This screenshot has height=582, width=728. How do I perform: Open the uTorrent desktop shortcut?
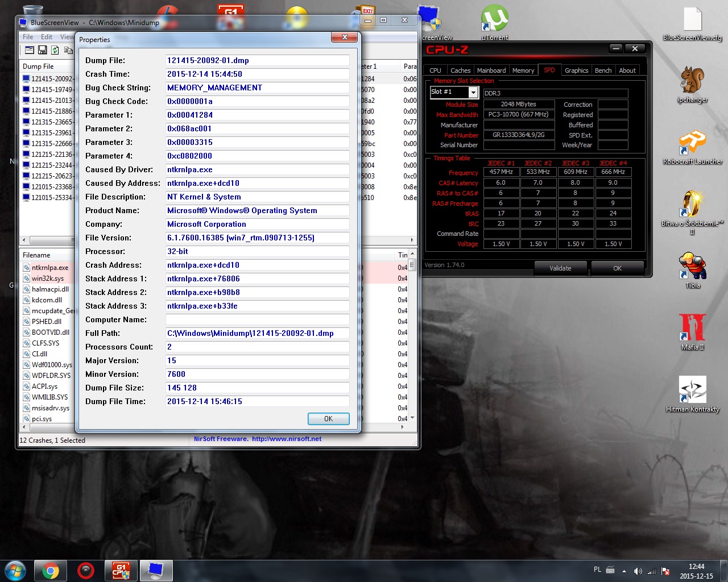click(495, 23)
